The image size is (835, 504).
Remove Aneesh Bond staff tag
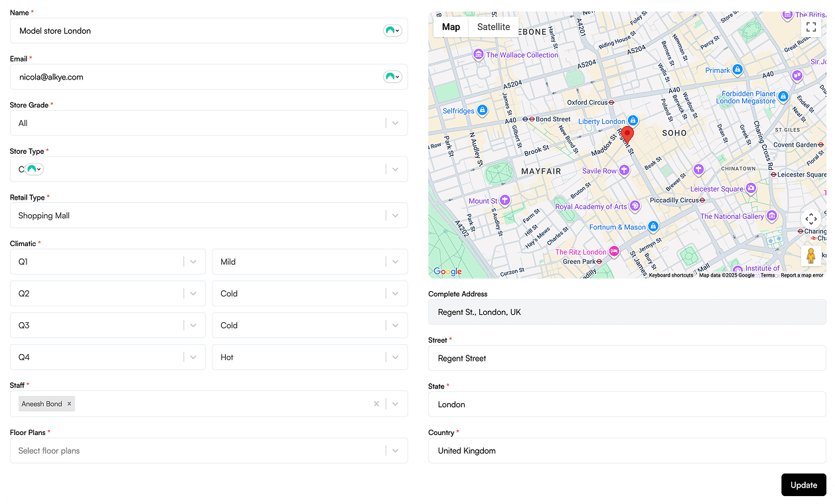(69, 404)
